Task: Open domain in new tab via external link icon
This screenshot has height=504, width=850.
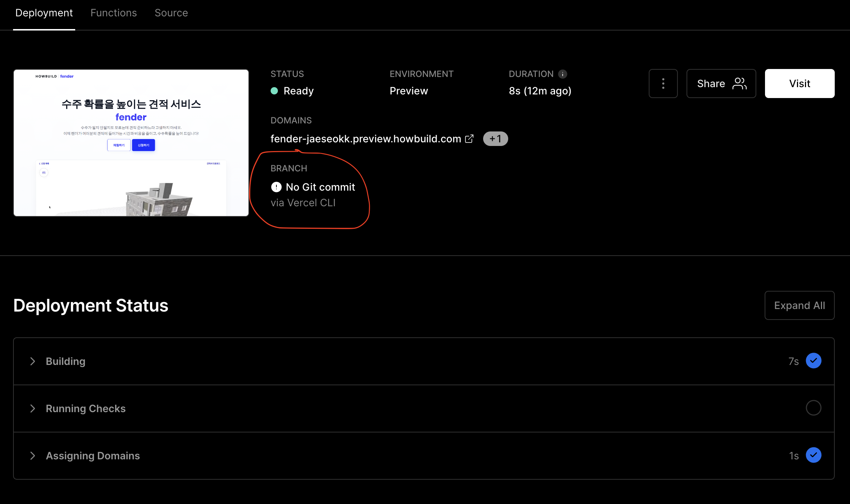Action: tap(470, 139)
